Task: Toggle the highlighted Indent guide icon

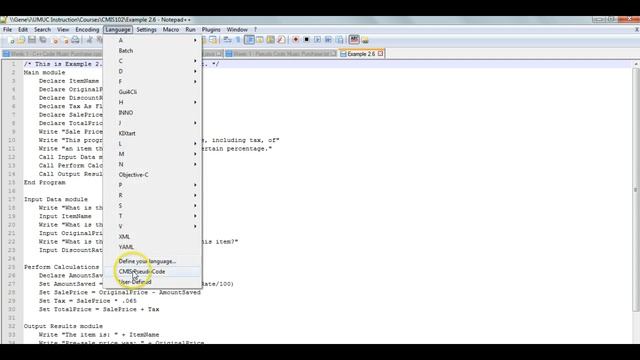Action: [x=249, y=40]
